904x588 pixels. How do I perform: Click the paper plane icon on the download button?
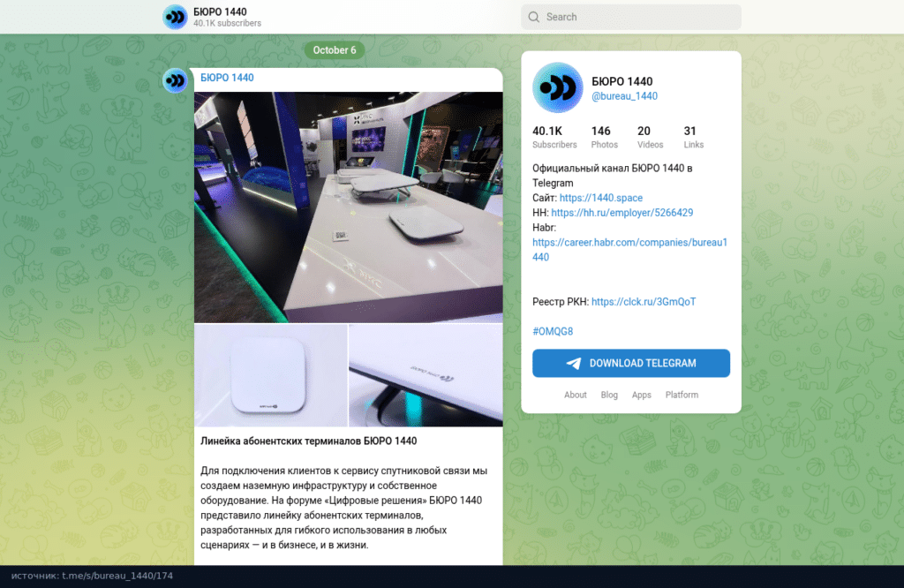574,363
